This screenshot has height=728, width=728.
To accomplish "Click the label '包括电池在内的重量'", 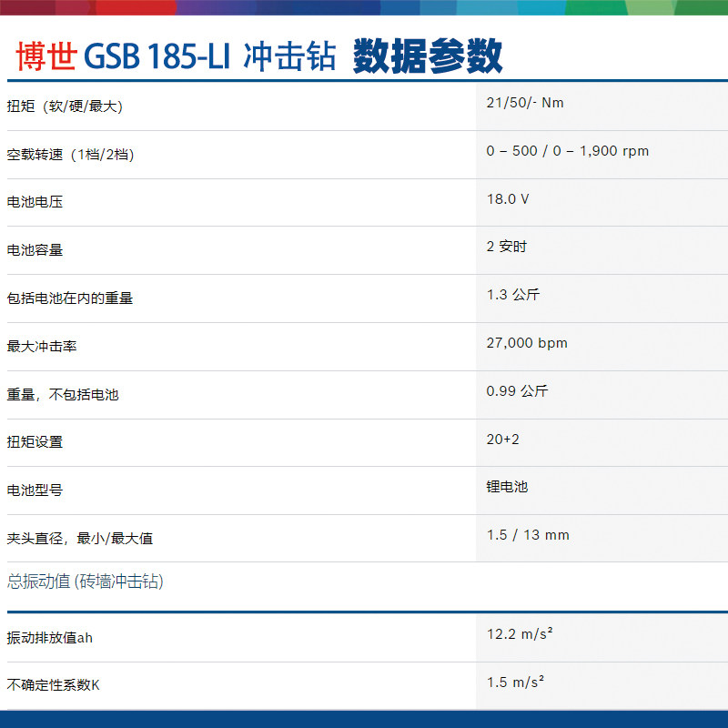I will 70,298.
